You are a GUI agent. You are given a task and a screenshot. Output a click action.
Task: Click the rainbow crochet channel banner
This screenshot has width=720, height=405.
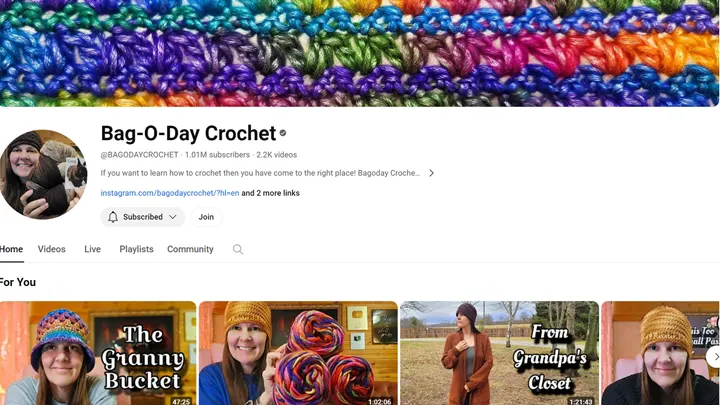pyautogui.click(x=360, y=53)
